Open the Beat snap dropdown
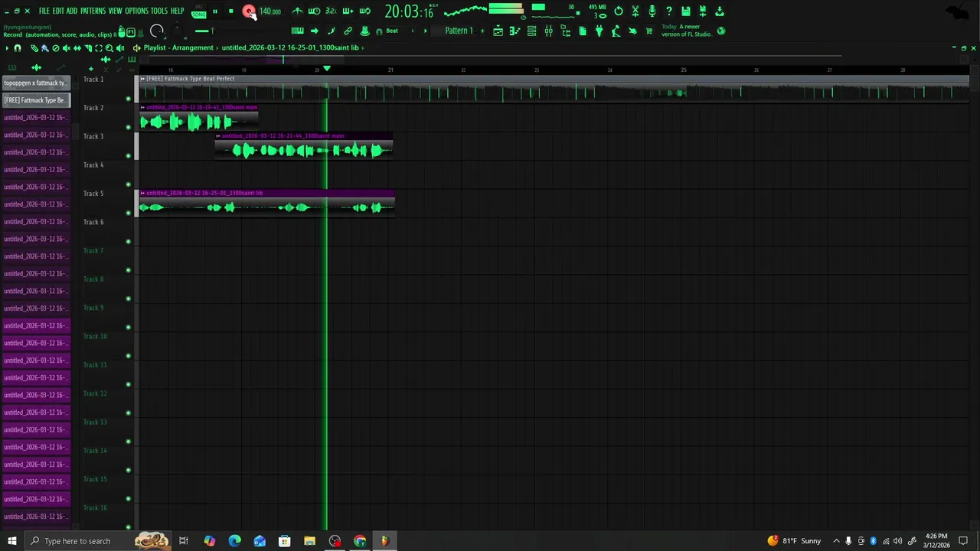980x551 pixels. point(401,31)
